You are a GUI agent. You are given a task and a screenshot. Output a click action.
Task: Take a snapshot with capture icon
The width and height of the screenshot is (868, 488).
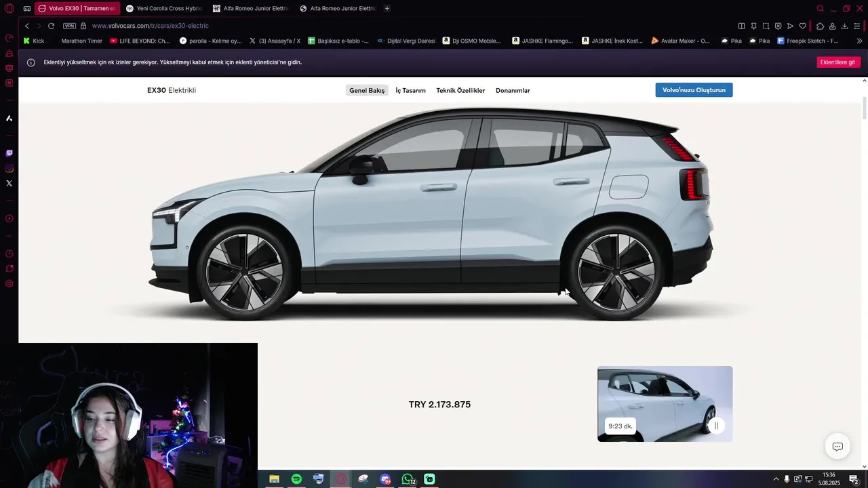766,26
